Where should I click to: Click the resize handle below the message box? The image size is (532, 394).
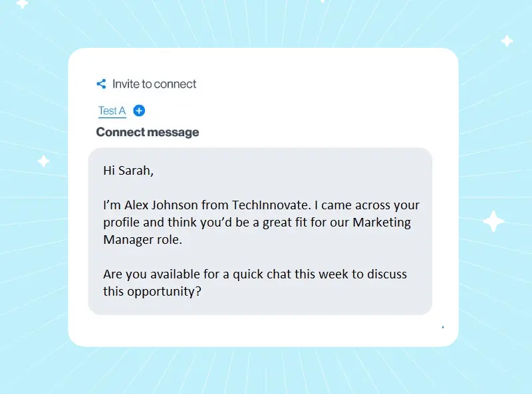[x=442, y=328]
